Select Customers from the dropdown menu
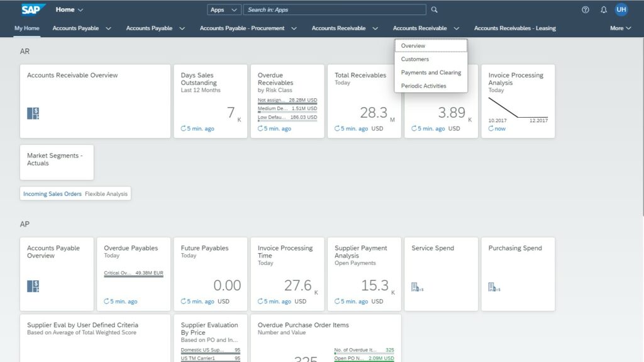The height and width of the screenshot is (362, 644). pos(415,59)
